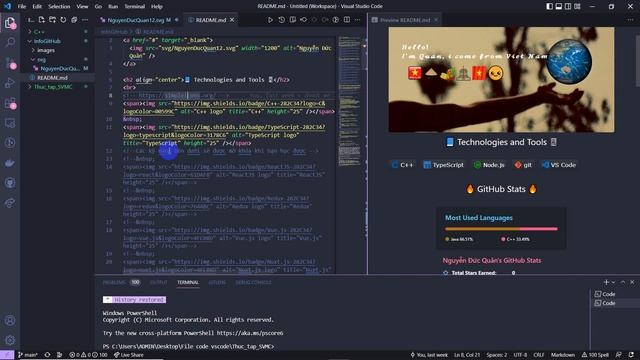640x360 pixels.
Task: Open the Extensions view in activity bar
Action: click(x=10, y=103)
